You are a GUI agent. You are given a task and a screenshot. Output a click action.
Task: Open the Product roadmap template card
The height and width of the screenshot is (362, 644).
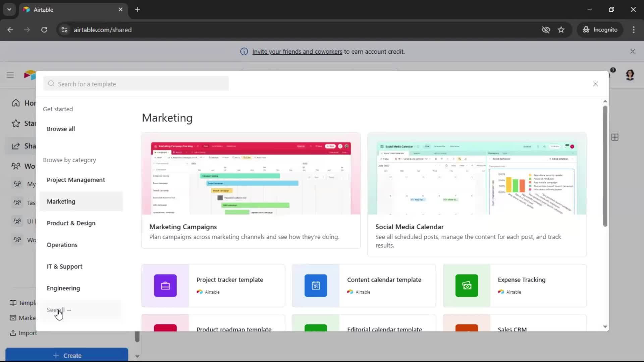[x=213, y=323]
